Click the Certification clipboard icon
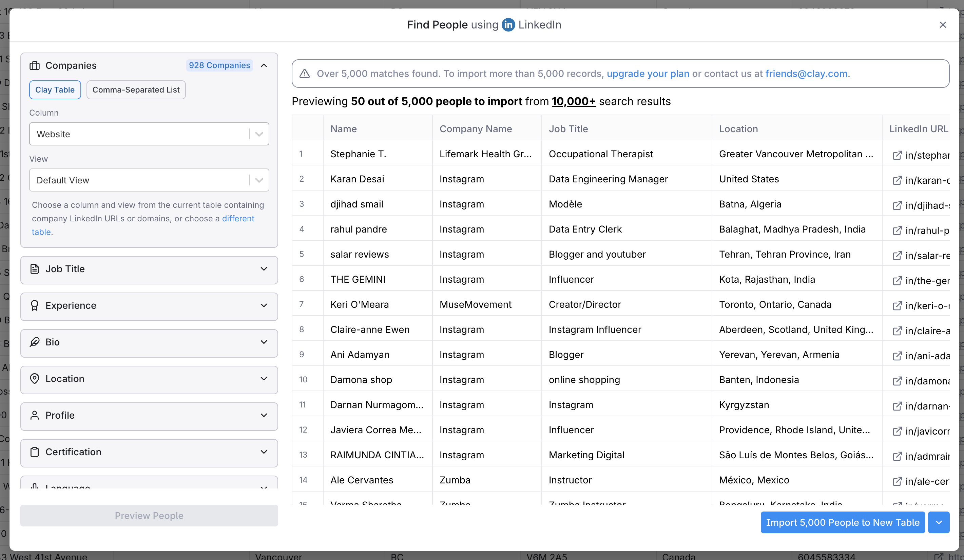This screenshot has width=964, height=560. coord(35,452)
